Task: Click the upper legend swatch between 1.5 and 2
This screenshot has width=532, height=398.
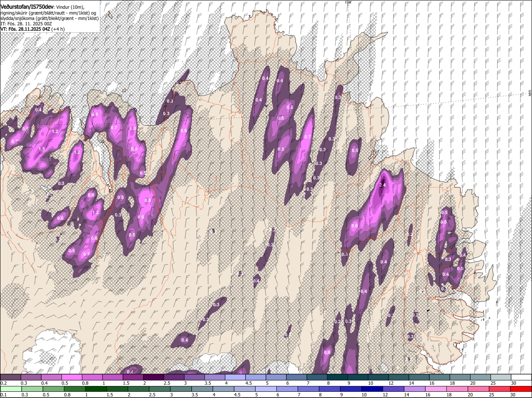Action: 133,377
